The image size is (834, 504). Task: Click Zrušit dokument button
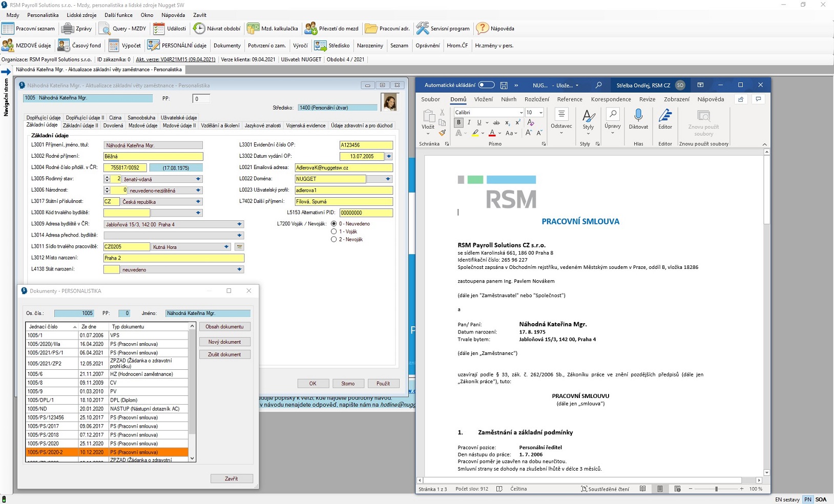click(224, 354)
